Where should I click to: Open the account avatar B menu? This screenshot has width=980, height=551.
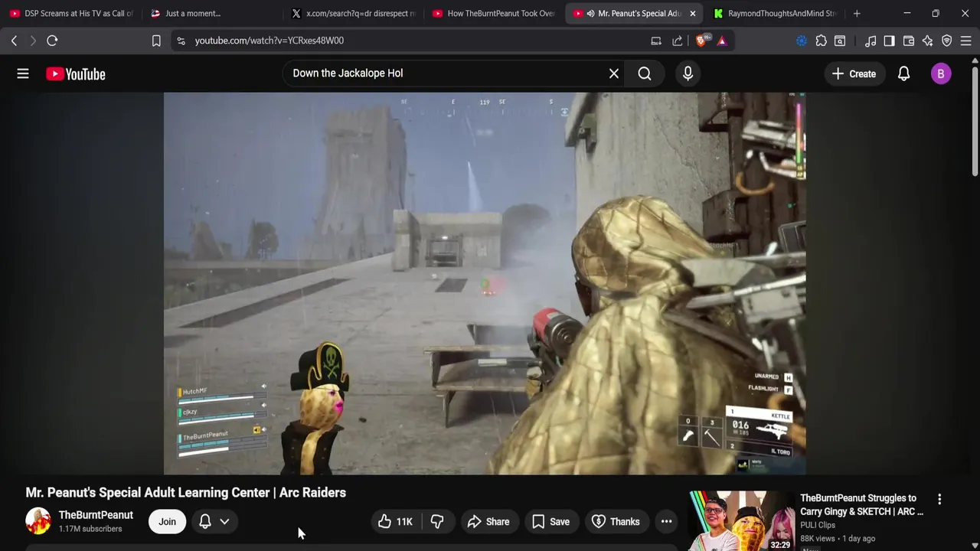[x=941, y=73]
